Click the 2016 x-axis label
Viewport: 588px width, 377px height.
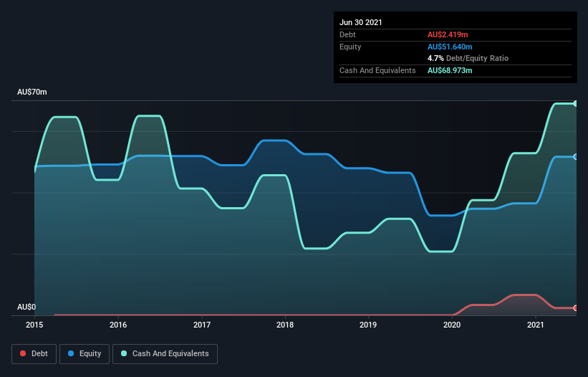(x=118, y=325)
